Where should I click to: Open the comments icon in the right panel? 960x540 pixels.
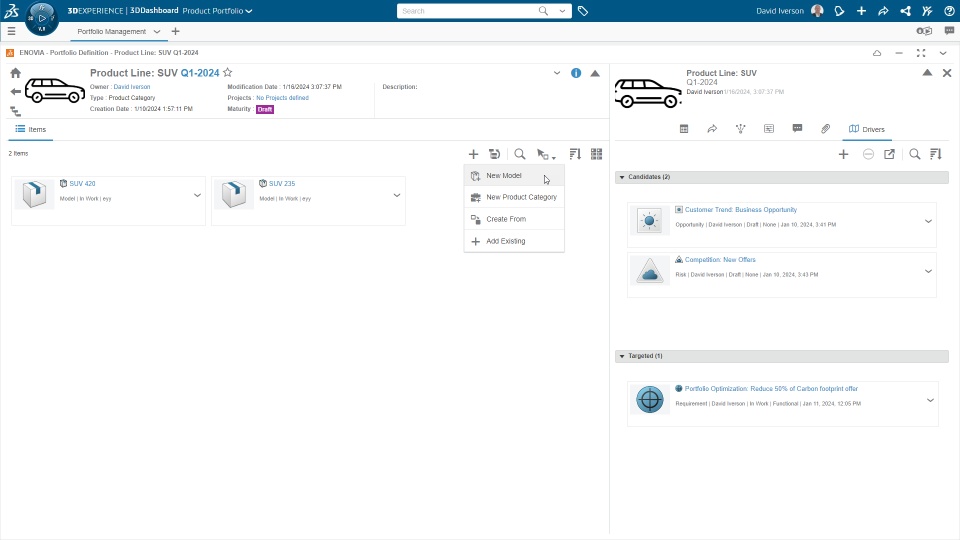pos(797,129)
